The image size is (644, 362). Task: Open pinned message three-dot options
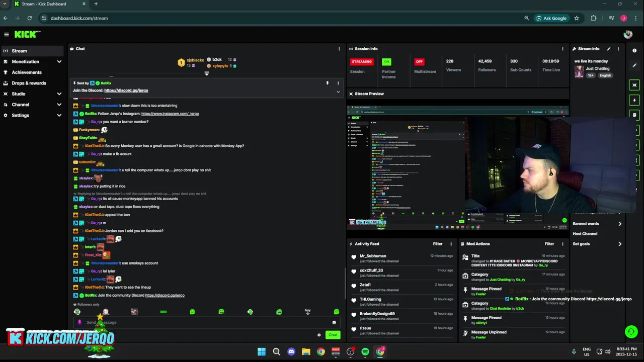point(338,83)
